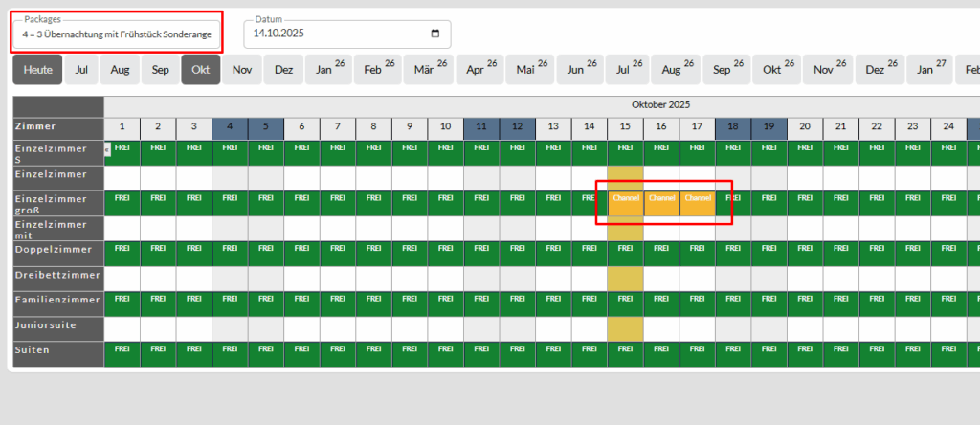Viewport: 980px width, 425px height.
Task: Open the Packages dropdown
Action: pyautogui.click(x=118, y=34)
